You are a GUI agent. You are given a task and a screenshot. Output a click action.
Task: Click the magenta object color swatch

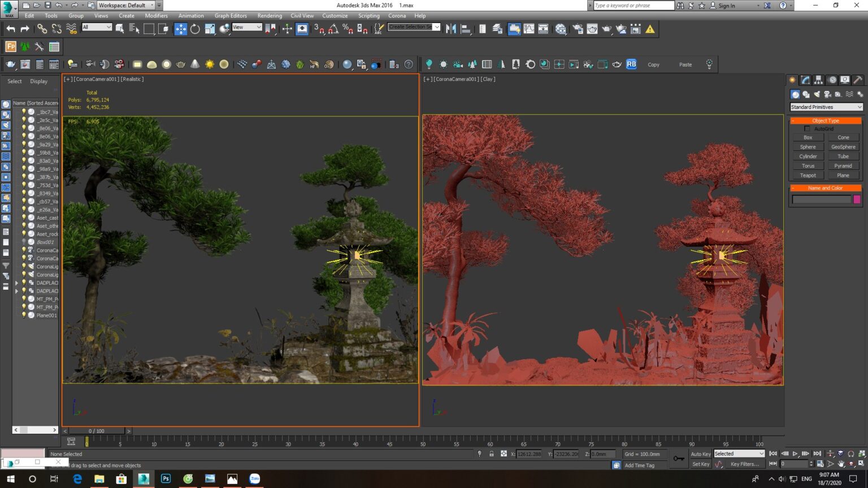click(857, 199)
